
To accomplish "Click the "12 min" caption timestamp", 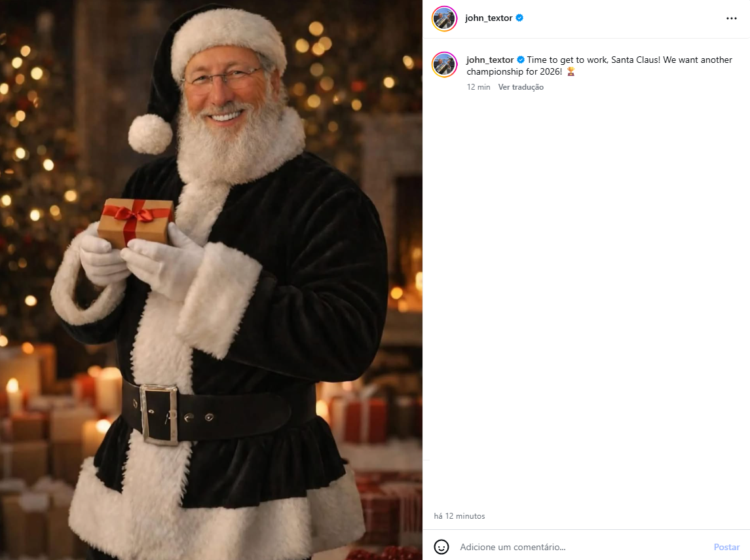I will pos(478,87).
